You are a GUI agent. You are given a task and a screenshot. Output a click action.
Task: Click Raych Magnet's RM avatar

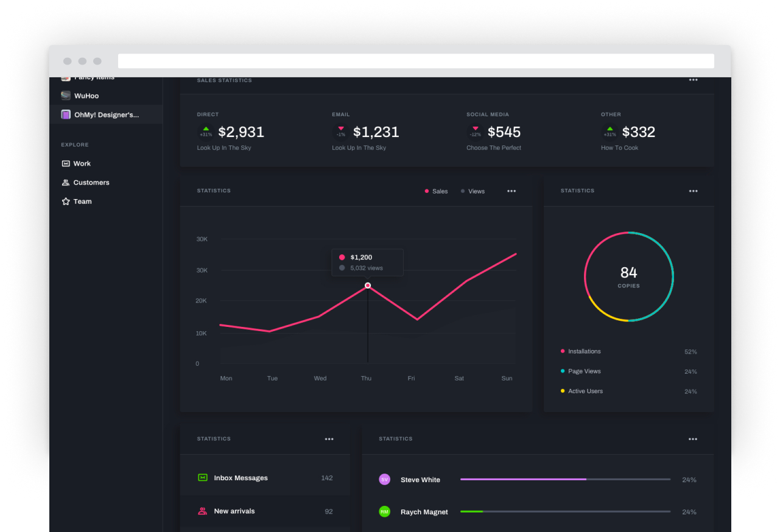click(x=384, y=512)
